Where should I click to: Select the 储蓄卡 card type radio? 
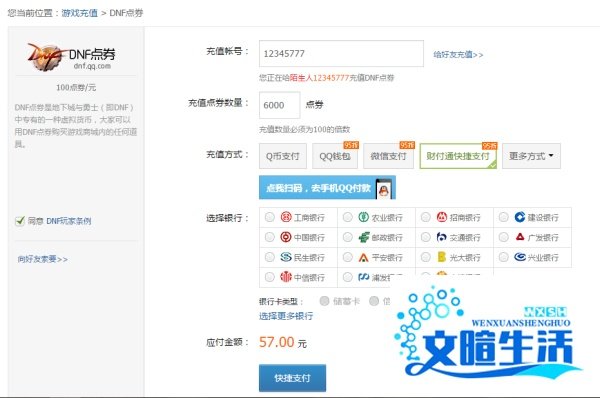324,301
